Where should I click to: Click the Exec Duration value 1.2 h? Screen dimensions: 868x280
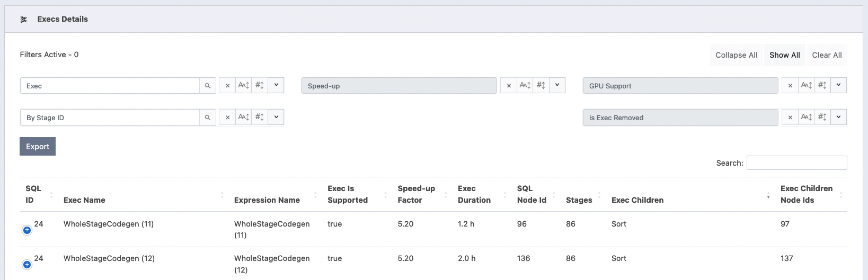click(466, 224)
